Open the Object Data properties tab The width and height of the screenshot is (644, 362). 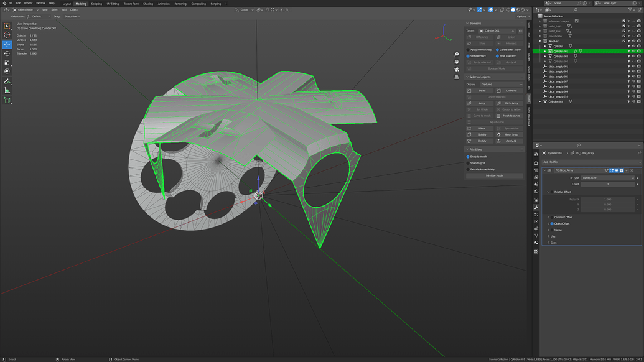(x=536, y=236)
